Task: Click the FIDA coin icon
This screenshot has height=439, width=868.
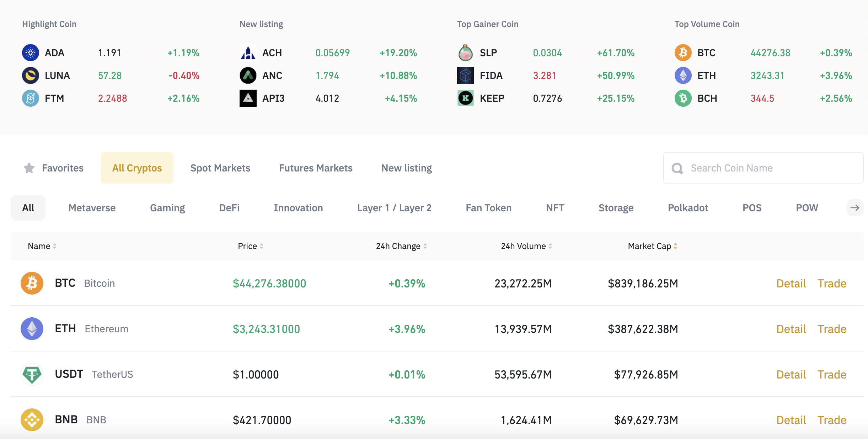Action: click(466, 75)
